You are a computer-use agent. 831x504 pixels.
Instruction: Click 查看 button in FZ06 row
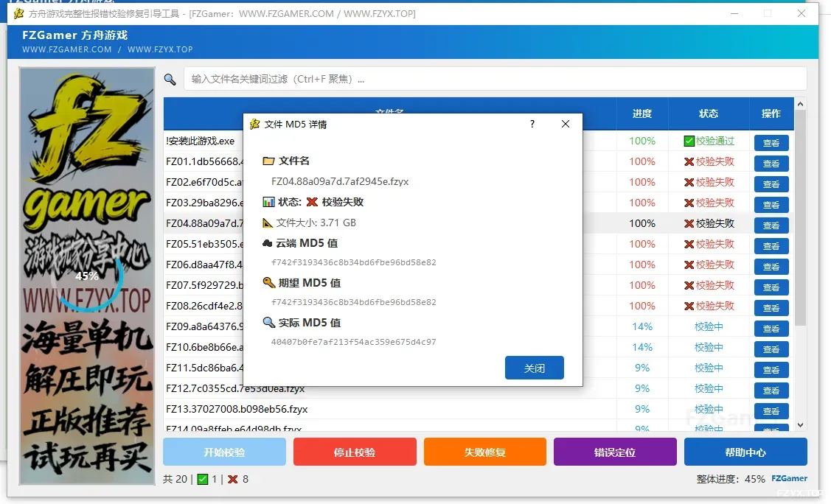pyautogui.click(x=771, y=267)
